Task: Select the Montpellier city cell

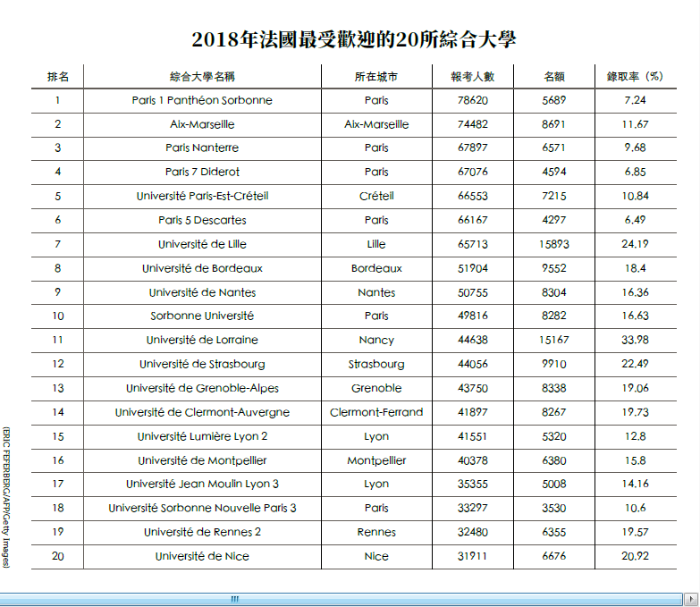Action: coord(376,460)
